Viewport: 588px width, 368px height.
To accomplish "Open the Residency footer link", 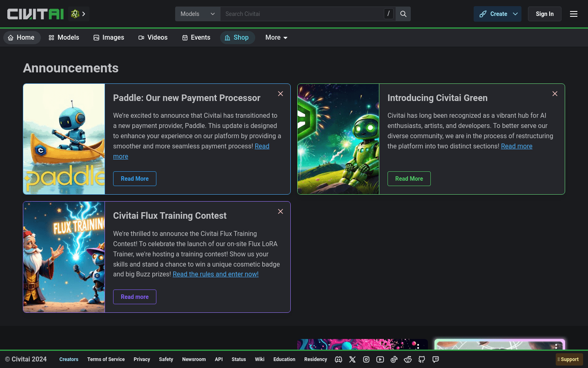I will tap(316, 359).
